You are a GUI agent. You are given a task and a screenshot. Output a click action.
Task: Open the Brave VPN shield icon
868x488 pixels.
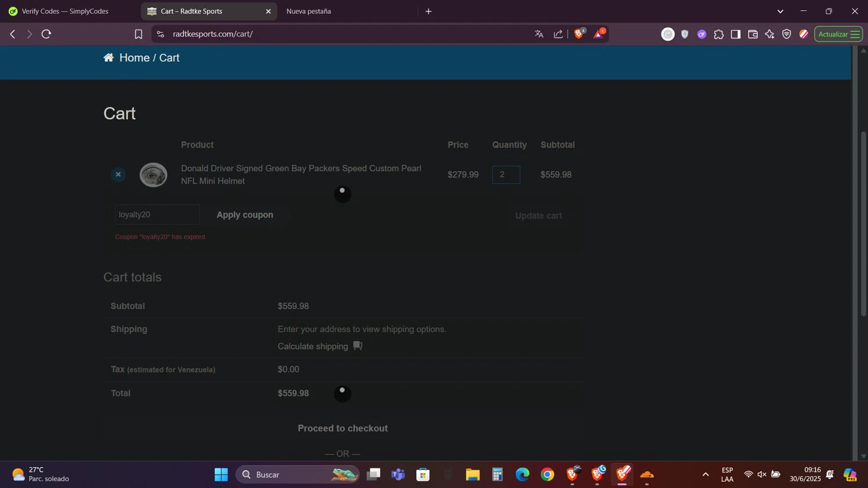[x=786, y=34]
